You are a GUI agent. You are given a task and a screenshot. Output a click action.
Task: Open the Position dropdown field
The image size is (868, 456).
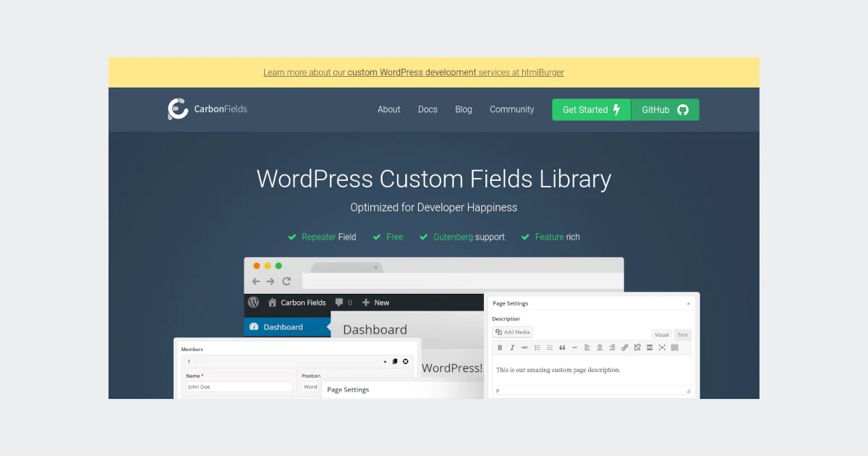pos(310,387)
